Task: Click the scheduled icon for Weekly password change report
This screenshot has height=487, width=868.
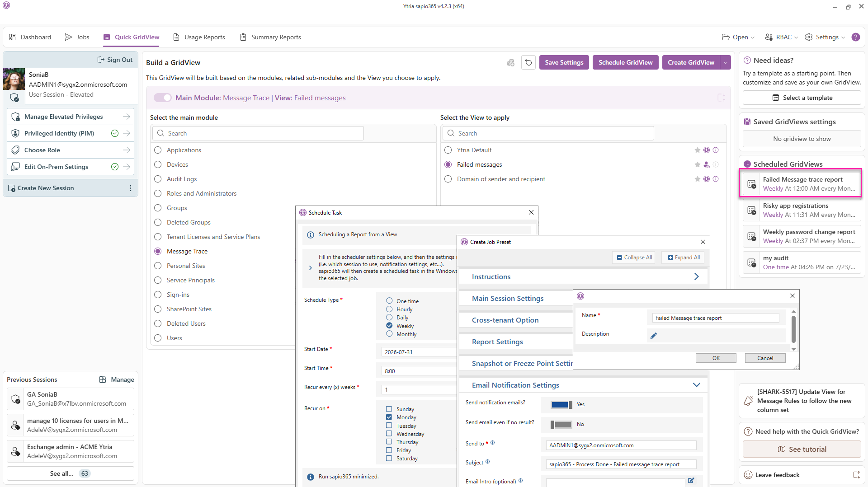Action: [x=752, y=236]
